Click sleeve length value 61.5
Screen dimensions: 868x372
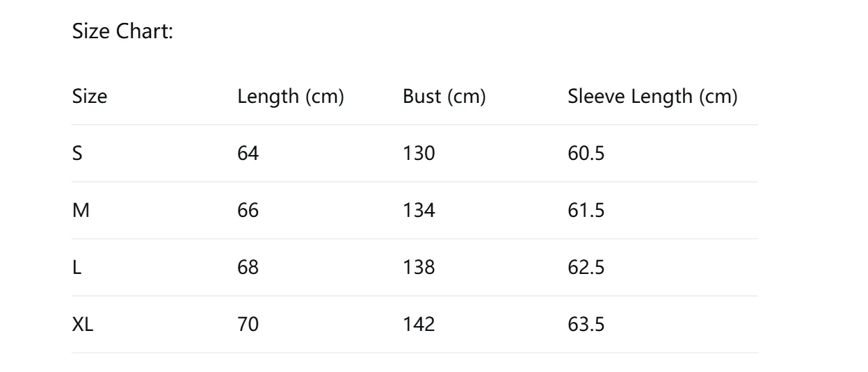586,211
